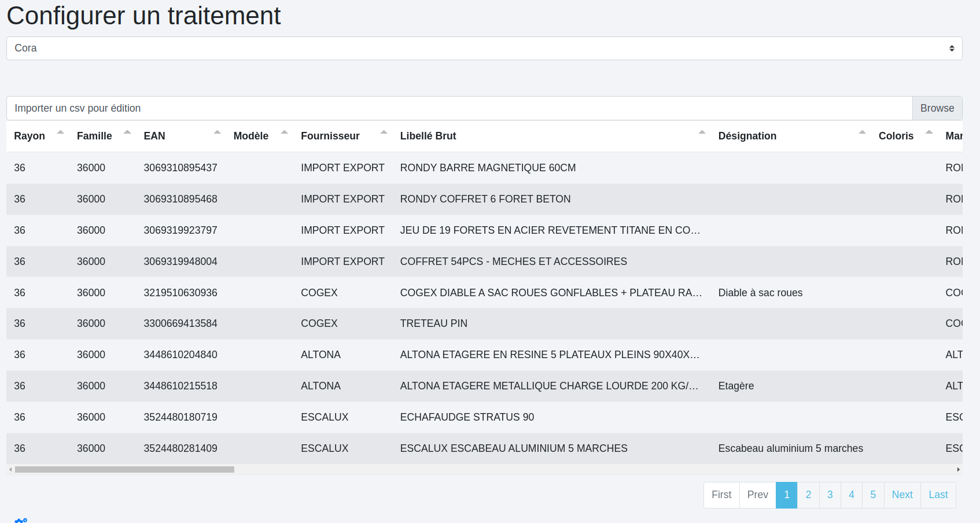Click the scrollbar right arrow

[x=958, y=470]
